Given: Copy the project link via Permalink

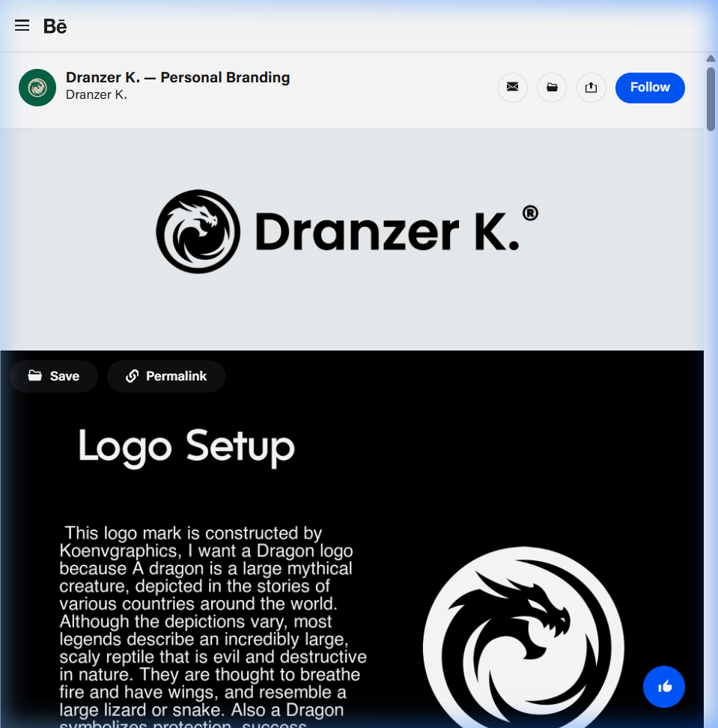Looking at the screenshot, I should coord(166,376).
